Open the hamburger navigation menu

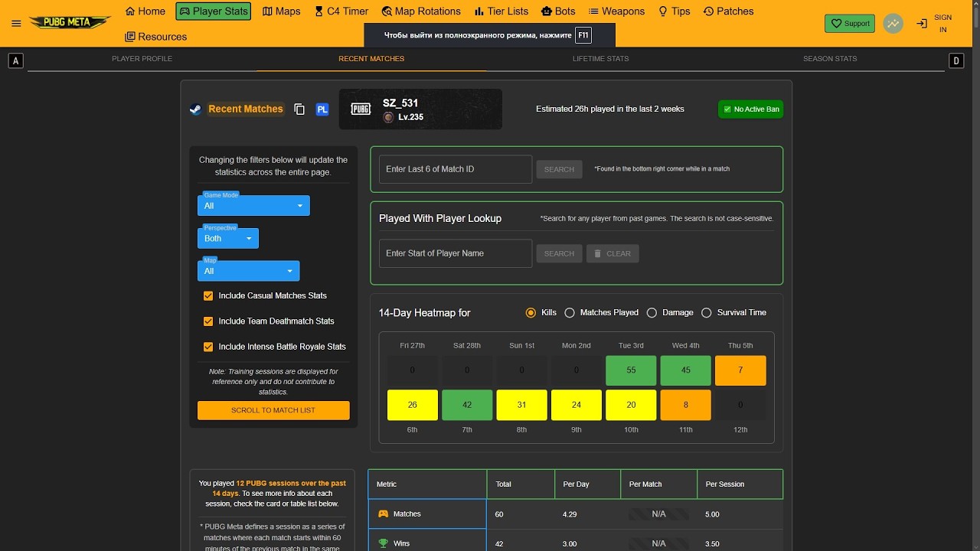(x=16, y=23)
